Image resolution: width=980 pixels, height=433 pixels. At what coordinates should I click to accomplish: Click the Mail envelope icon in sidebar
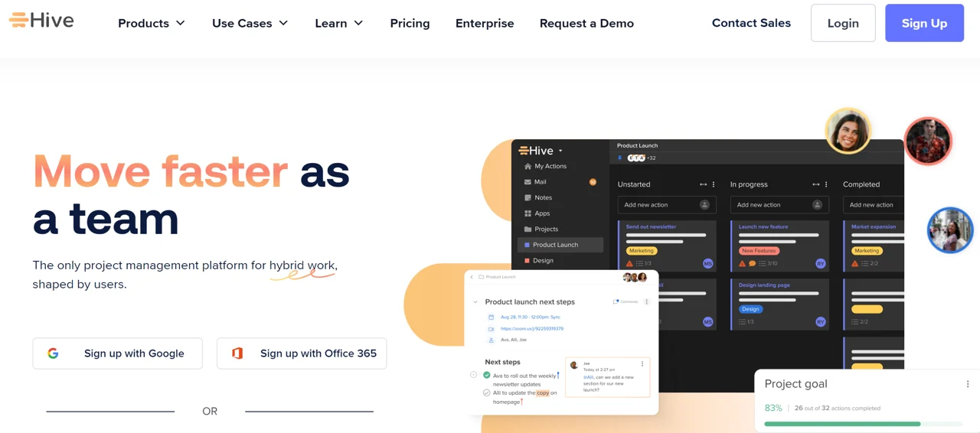click(528, 182)
